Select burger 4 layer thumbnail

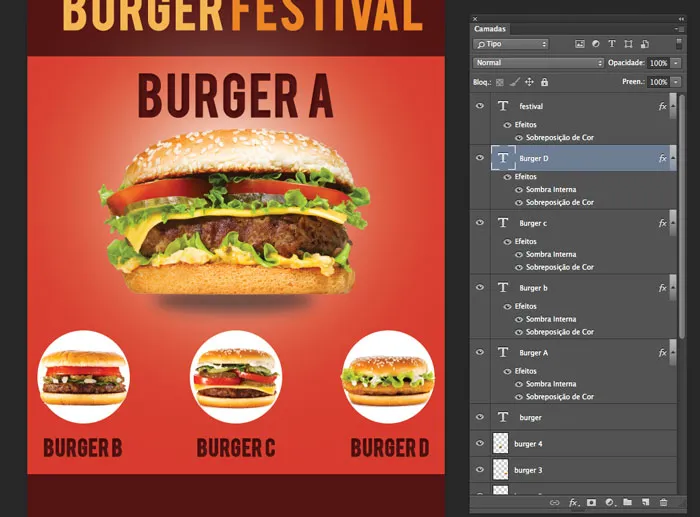tap(500, 444)
